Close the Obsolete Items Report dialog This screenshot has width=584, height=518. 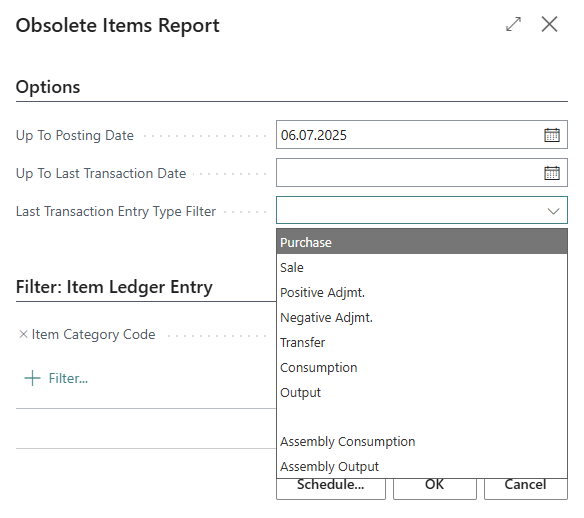[x=549, y=25]
